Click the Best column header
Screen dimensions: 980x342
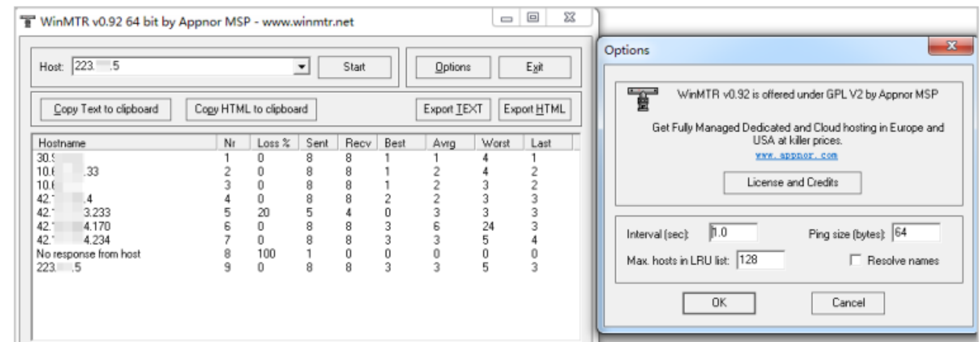pyautogui.click(x=402, y=143)
